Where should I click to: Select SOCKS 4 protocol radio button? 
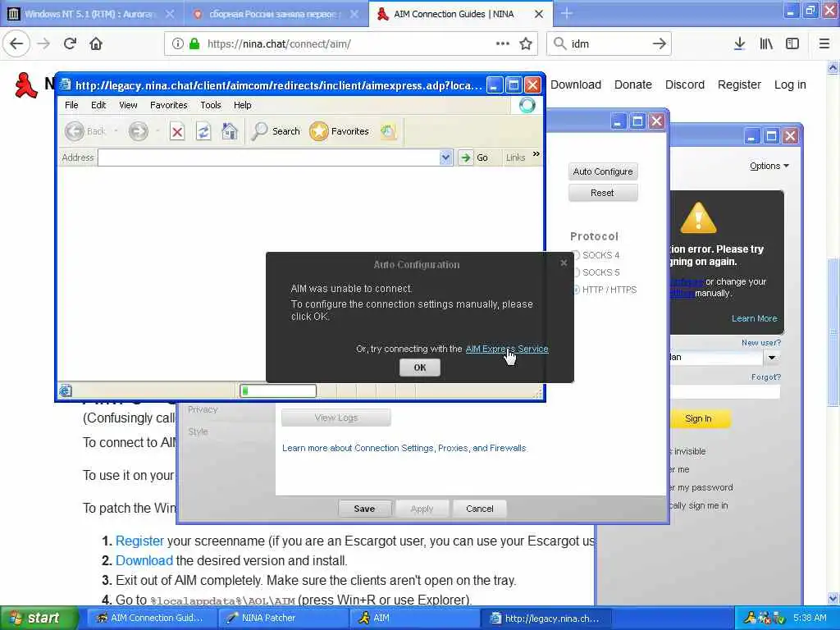[x=575, y=255]
